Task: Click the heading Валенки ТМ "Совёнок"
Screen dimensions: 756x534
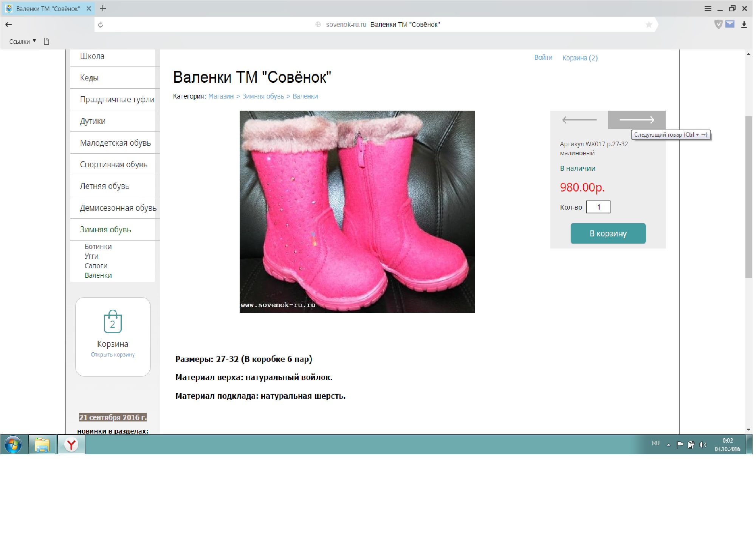Action: 252,77
